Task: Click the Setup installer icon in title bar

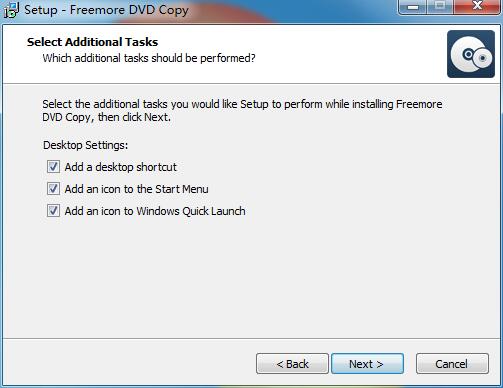Action: (11, 10)
